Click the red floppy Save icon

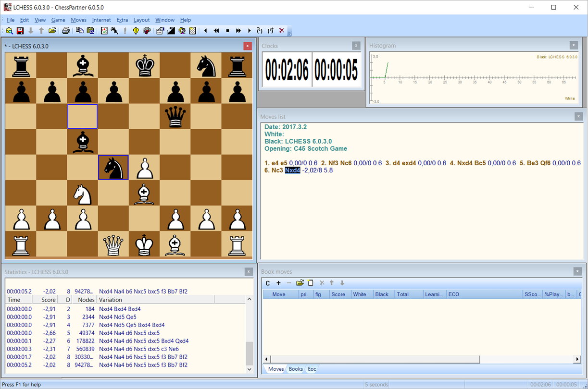coord(20,31)
